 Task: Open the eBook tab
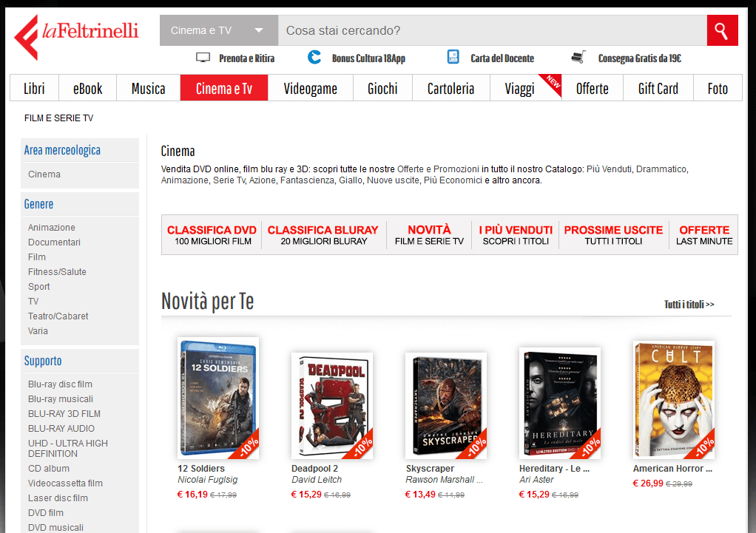(x=88, y=88)
